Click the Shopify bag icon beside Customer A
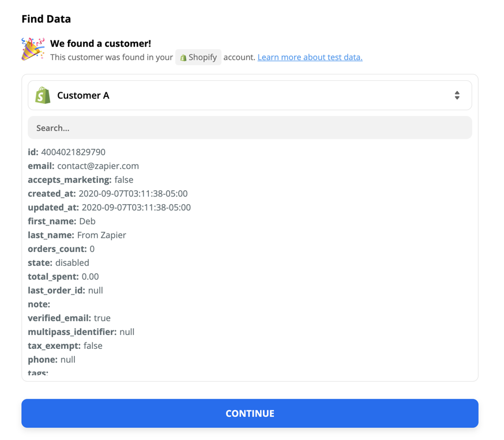 pyautogui.click(x=43, y=95)
